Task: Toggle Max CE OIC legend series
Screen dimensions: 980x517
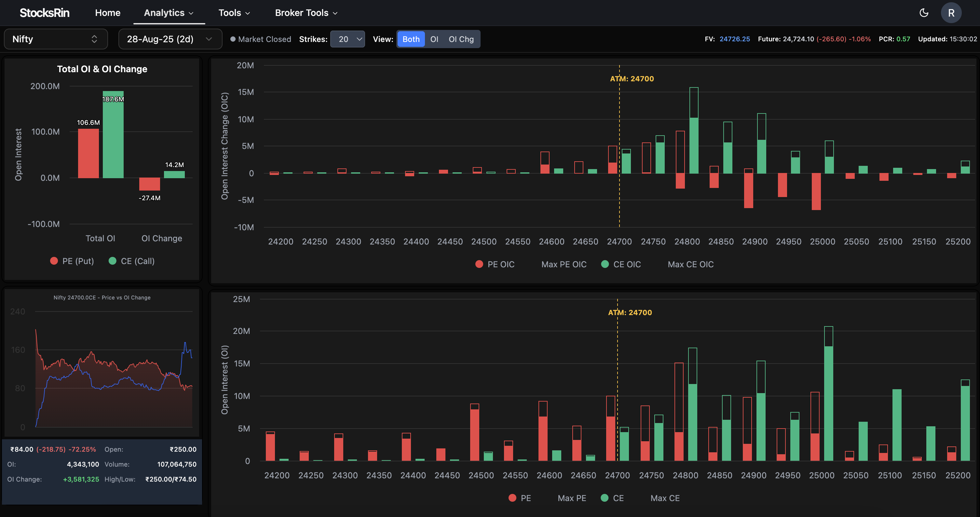Action: [x=690, y=264]
